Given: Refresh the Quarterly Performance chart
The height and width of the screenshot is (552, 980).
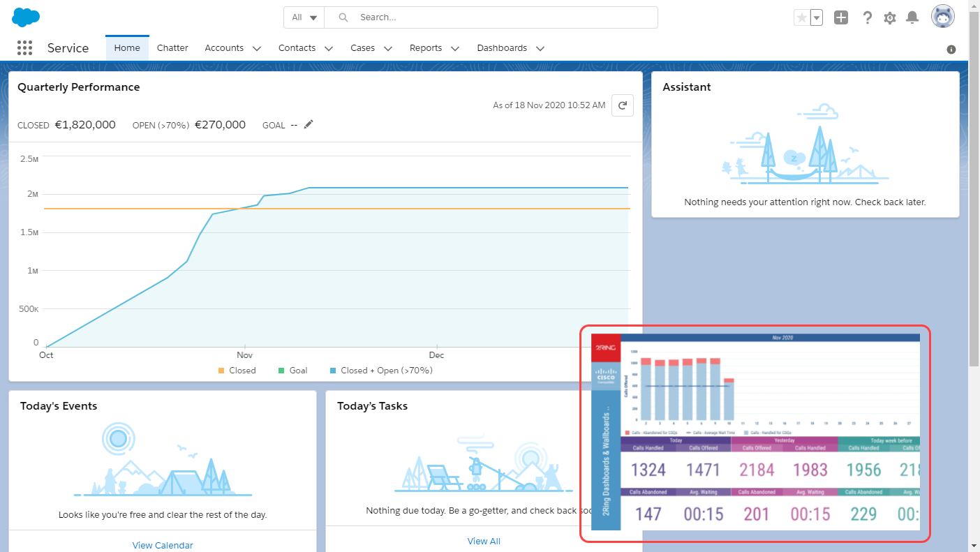Looking at the screenshot, I should tap(623, 106).
